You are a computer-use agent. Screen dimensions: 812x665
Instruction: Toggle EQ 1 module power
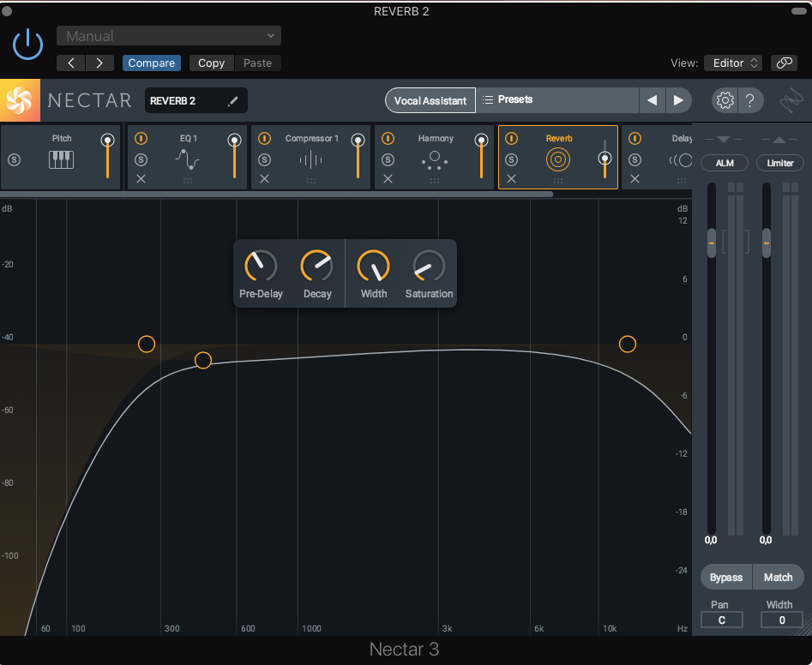(x=141, y=138)
